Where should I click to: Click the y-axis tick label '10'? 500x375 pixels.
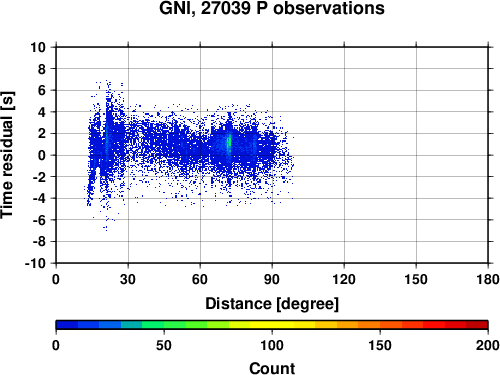pos(38,47)
